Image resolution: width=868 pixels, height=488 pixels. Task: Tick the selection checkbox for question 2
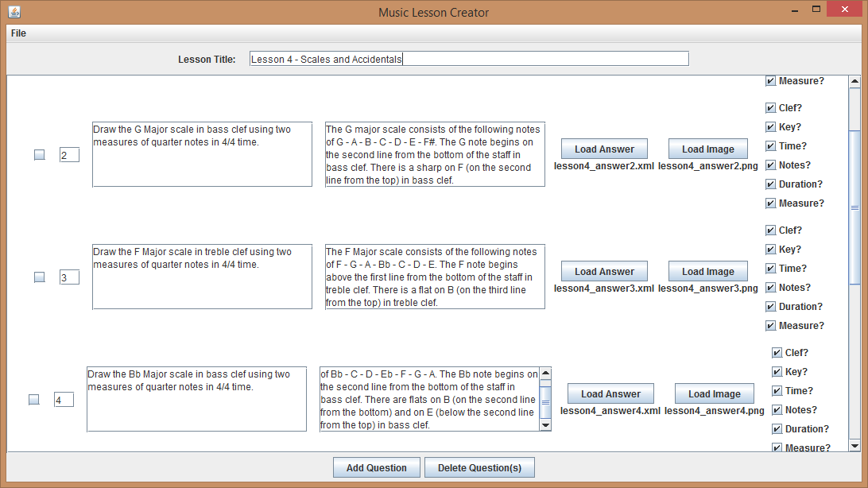(40, 155)
